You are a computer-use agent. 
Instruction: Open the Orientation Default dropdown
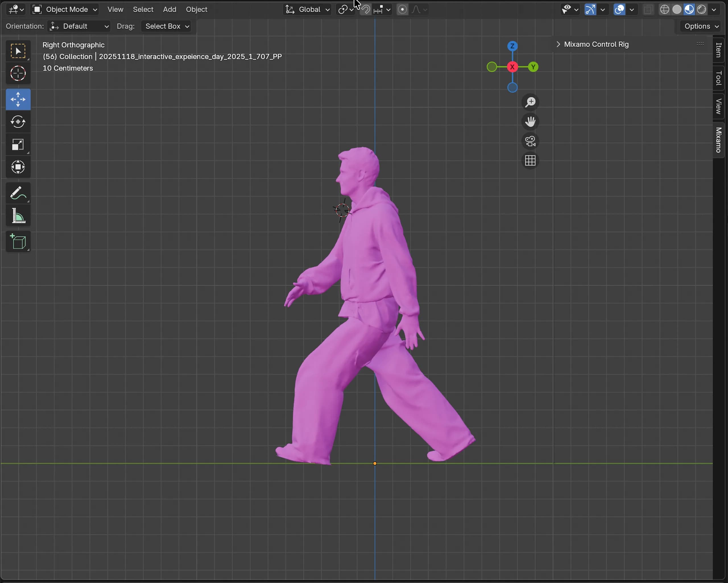click(79, 26)
